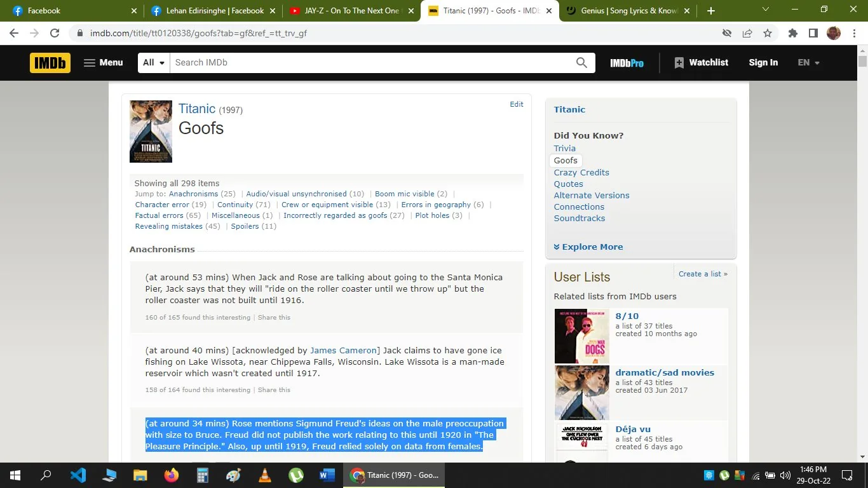Expand the All search category dropdown

(x=154, y=62)
